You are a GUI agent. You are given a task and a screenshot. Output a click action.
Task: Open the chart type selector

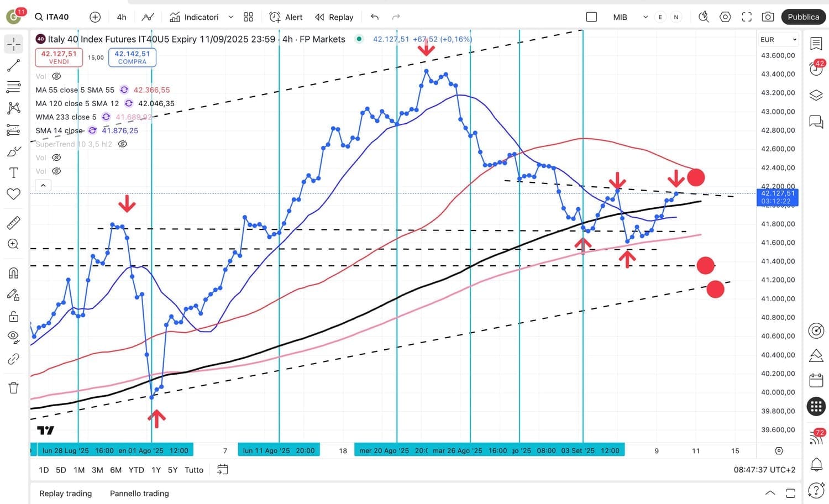point(148,17)
